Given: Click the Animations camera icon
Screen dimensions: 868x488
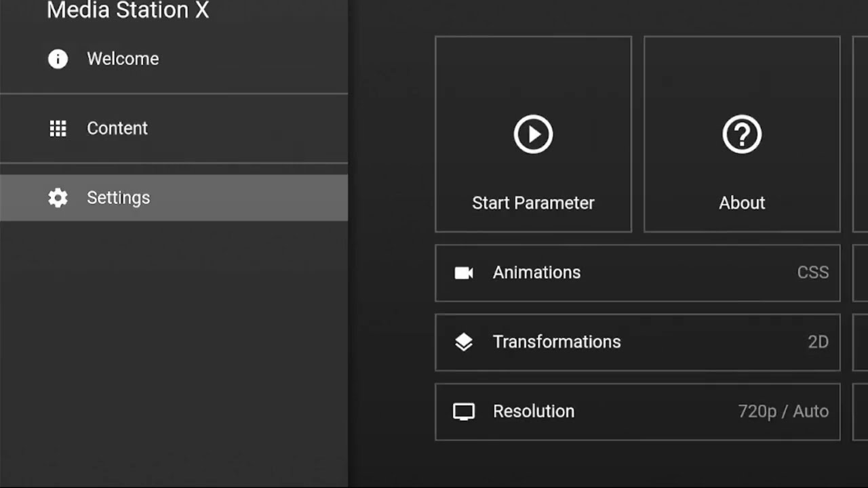Looking at the screenshot, I should coord(464,272).
